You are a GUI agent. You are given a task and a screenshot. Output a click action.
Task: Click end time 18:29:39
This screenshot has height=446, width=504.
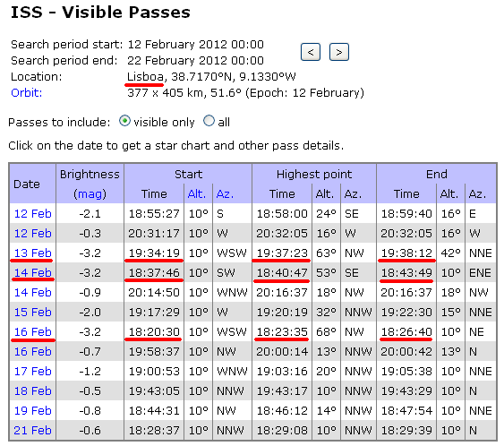tap(406, 430)
